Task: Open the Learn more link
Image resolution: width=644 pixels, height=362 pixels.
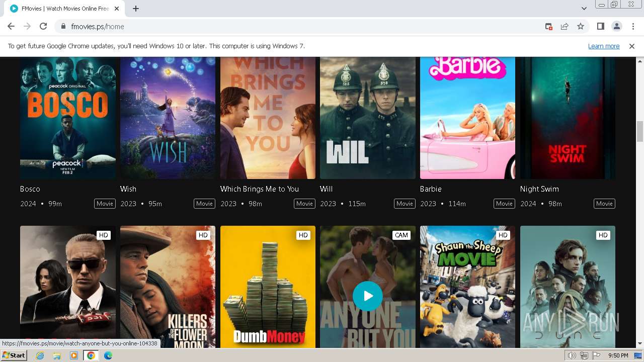Action: (x=604, y=46)
